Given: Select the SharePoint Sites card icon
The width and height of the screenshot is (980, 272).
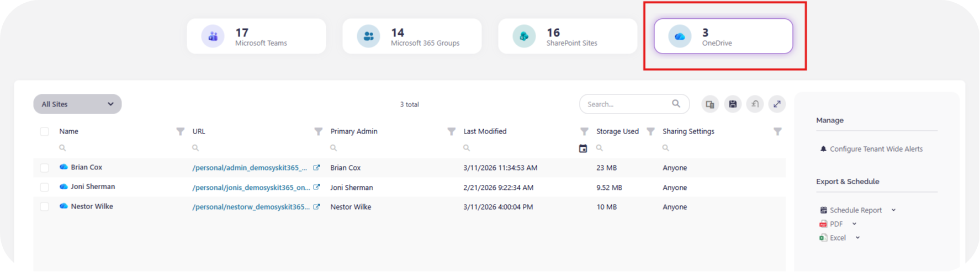Looking at the screenshot, I should [x=524, y=36].
